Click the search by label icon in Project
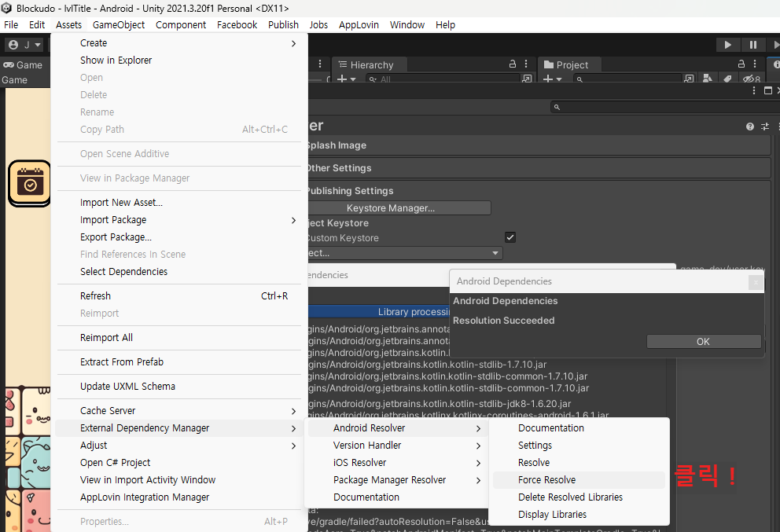Image resolution: width=780 pixels, height=532 pixels. click(x=727, y=79)
